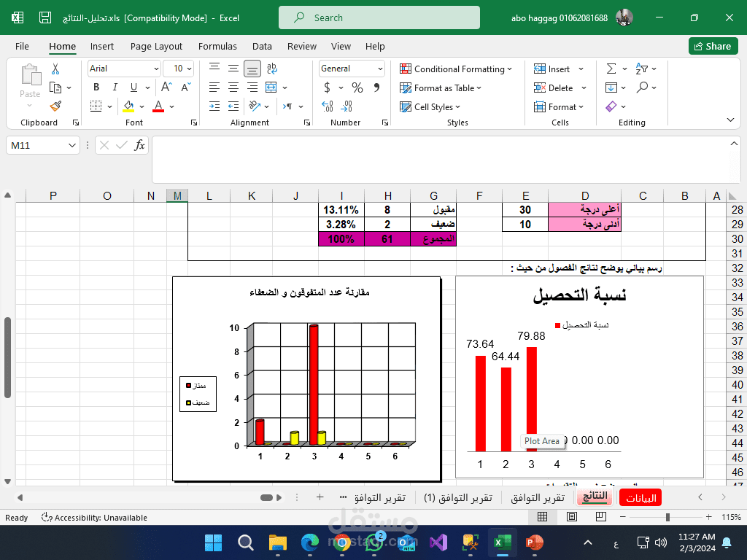The image size is (747, 560).
Task: Toggle Wrap Text
Action: click(x=272, y=69)
